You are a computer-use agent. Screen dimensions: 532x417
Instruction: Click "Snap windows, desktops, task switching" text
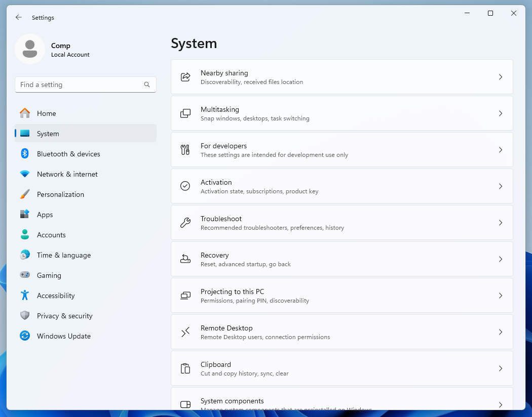coord(255,118)
